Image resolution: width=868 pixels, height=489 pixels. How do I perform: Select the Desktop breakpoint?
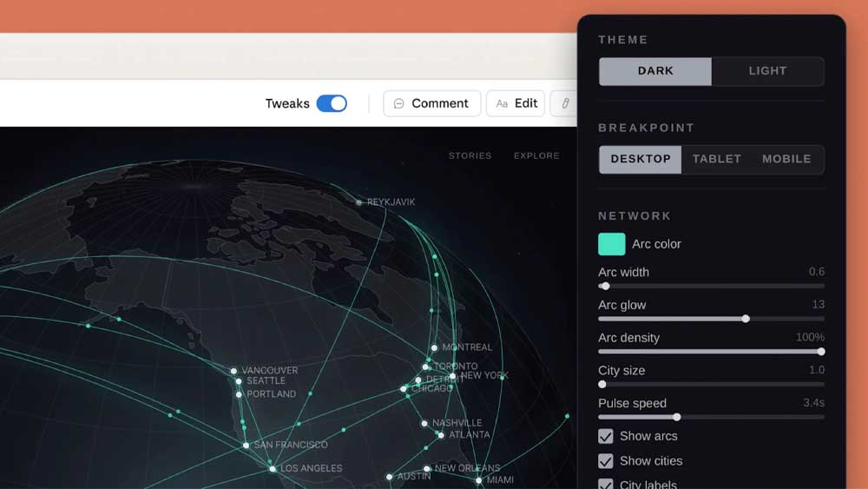tap(641, 159)
